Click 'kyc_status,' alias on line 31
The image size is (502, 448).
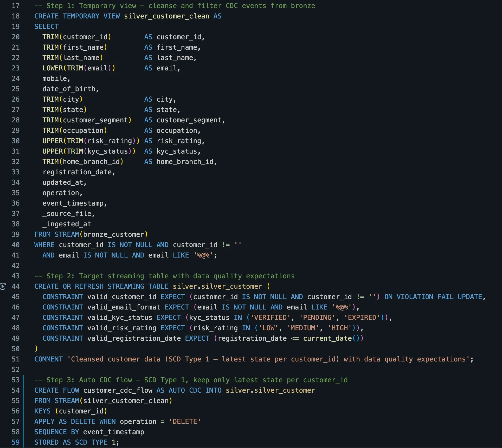click(x=179, y=151)
